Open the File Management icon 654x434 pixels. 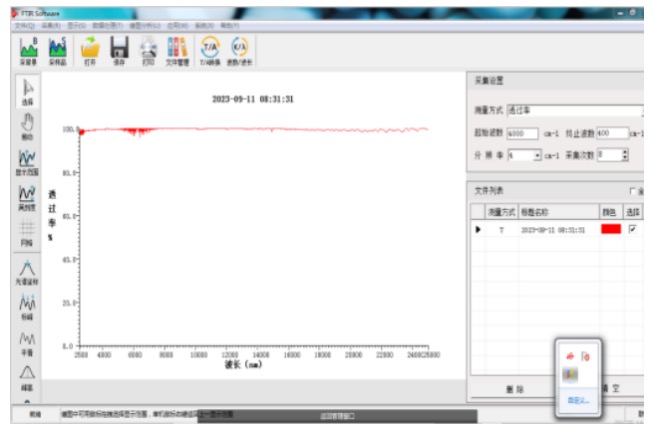click(x=176, y=48)
